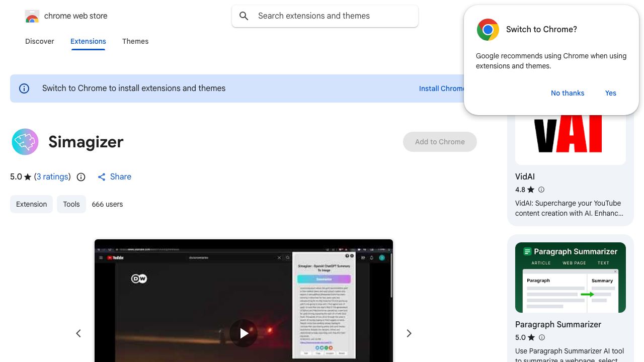
Task: Click the Simagizer extension logo
Action: [x=25, y=142]
